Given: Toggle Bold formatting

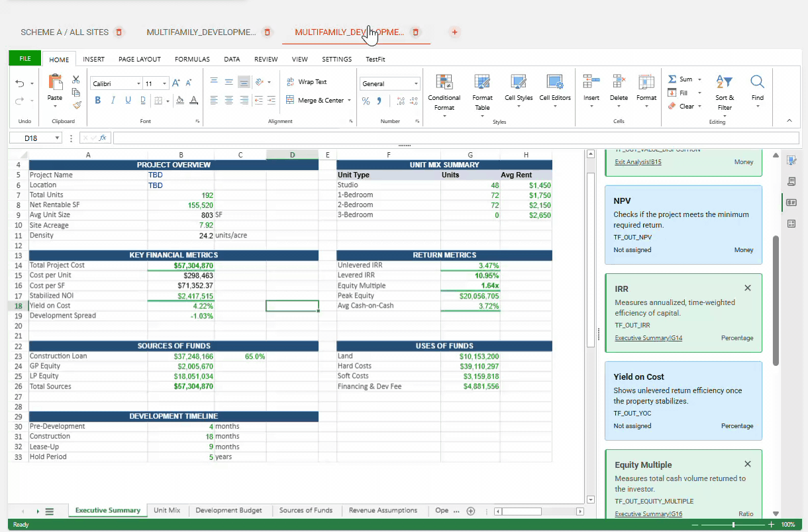Looking at the screenshot, I should pos(98,101).
